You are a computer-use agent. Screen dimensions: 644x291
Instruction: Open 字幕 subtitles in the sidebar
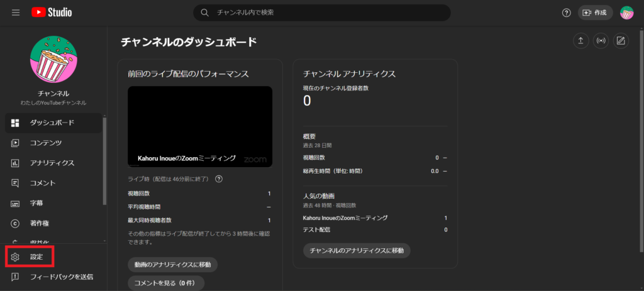click(x=36, y=204)
